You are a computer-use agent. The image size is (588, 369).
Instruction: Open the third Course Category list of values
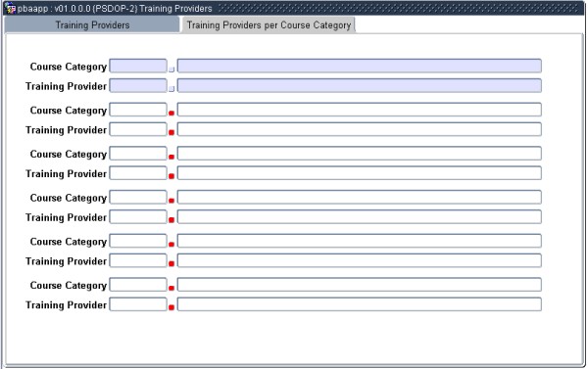pos(171,157)
